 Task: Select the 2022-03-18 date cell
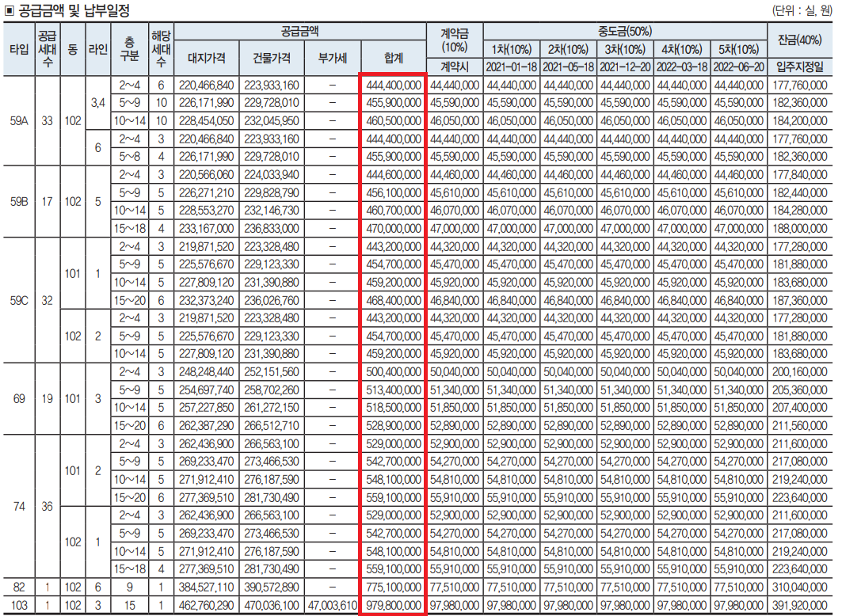(x=682, y=67)
